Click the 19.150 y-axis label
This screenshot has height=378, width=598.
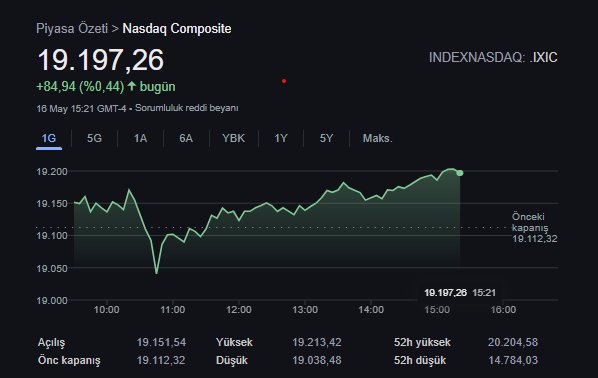(x=52, y=204)
